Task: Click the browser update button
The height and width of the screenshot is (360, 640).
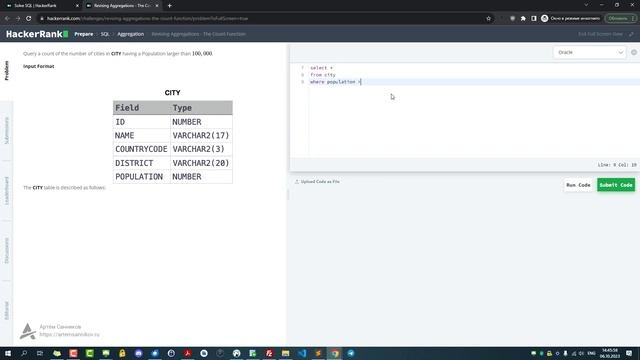Action: pos(620,18)
